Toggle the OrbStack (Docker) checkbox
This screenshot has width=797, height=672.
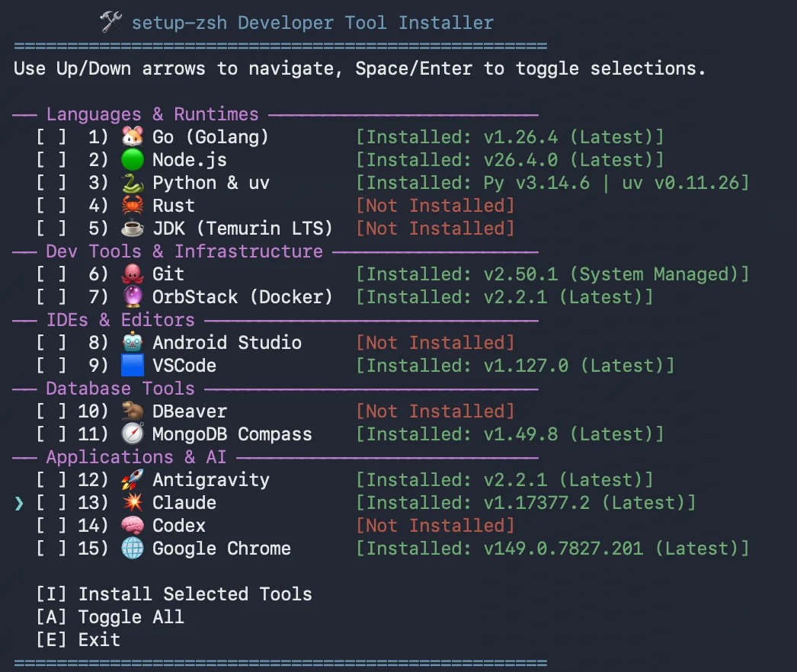(x=51, y=297)
